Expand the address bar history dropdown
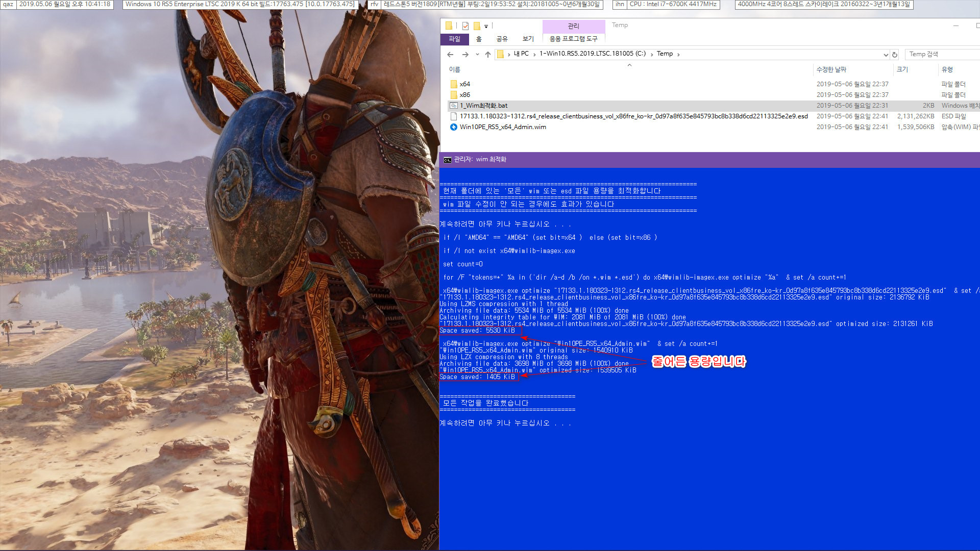The width and height of the screenshot is (980, 551). (886, 55)
